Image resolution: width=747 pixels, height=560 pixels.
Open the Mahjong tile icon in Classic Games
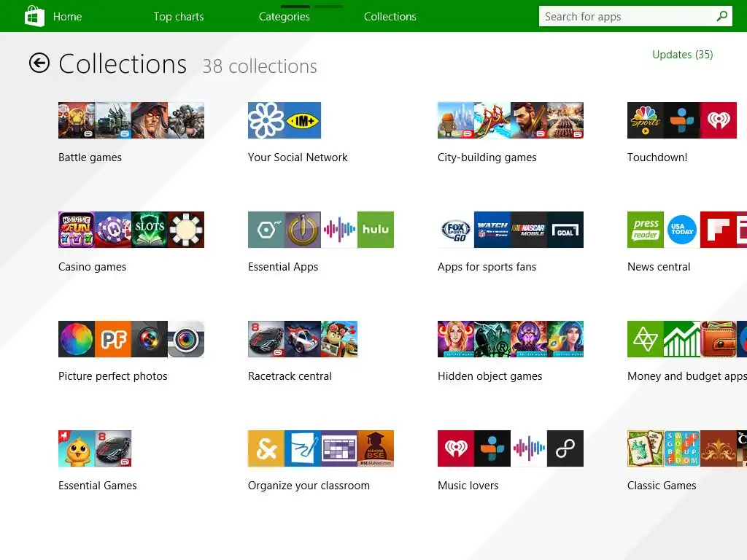(646, 448)
